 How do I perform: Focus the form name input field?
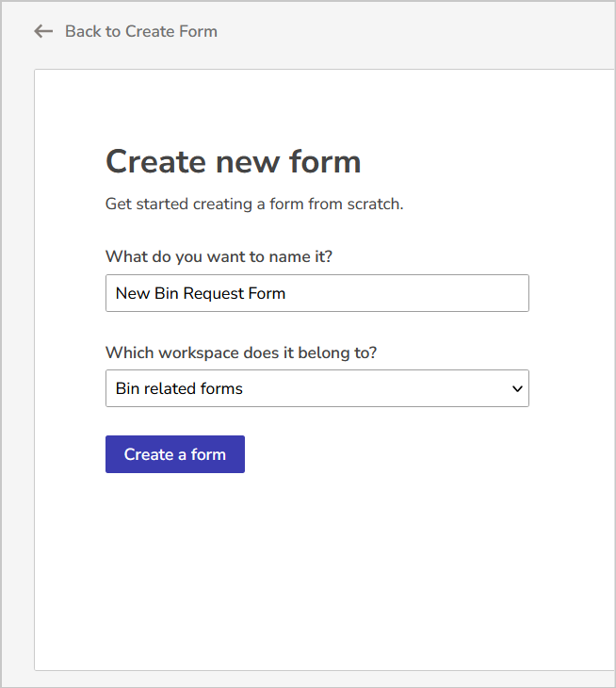pos(317,293)
